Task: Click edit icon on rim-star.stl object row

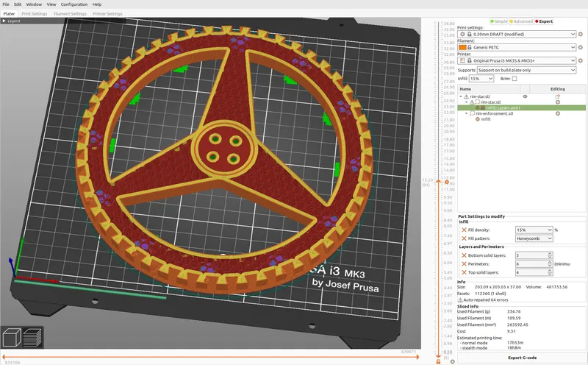Action: pyautogui.click(x=558, y=96)
